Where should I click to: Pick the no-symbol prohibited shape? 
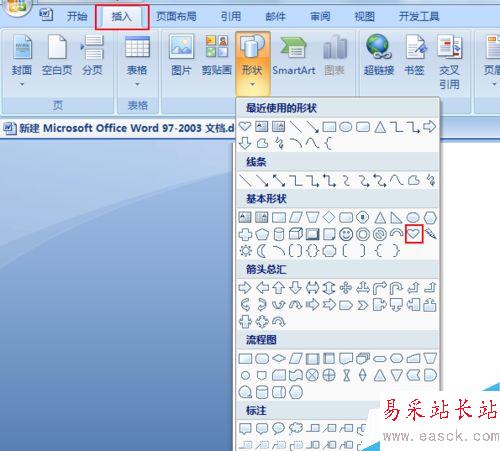click(x=380, y=234)
